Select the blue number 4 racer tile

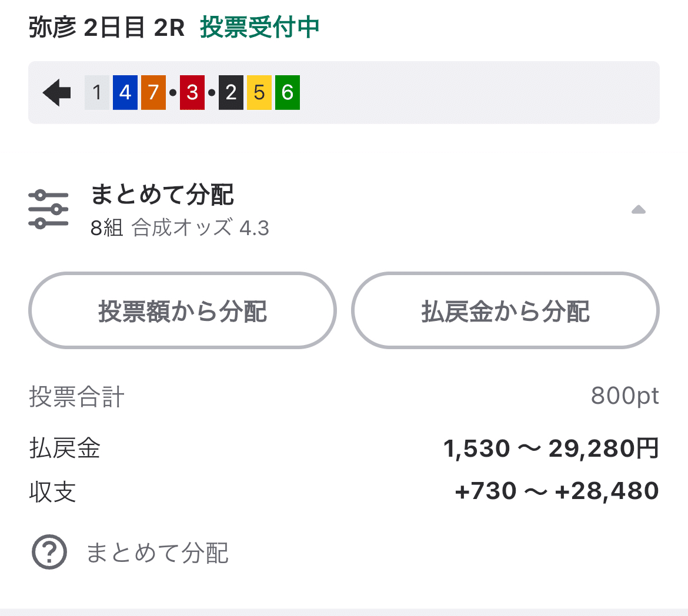tap(125, 92)
